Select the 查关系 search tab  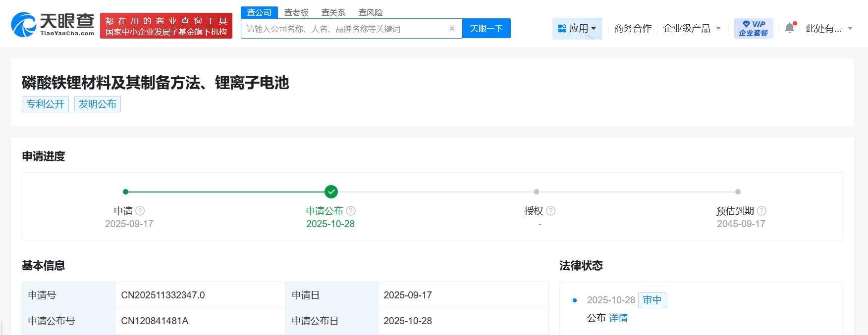pyautogui.click(x=333, y=12)
